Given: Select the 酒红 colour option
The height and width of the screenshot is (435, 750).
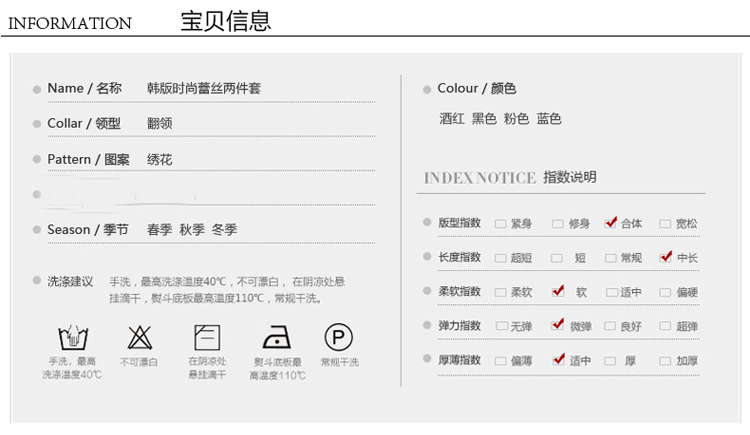Looking at the screenshot, I should pos(452,119).
